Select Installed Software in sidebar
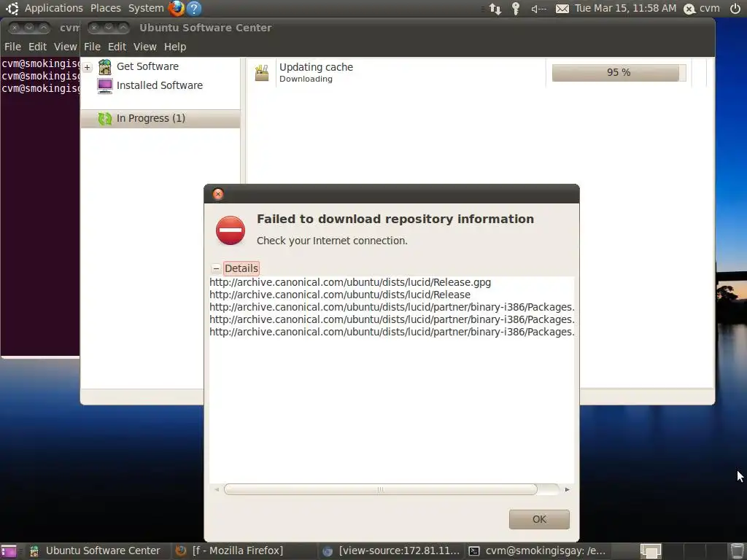 160,85
